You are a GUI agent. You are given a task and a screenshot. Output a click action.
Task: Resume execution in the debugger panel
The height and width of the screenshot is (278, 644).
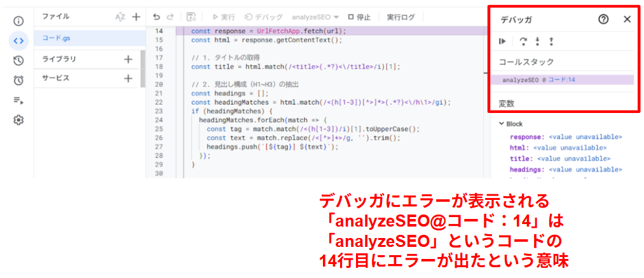point(502,41)
